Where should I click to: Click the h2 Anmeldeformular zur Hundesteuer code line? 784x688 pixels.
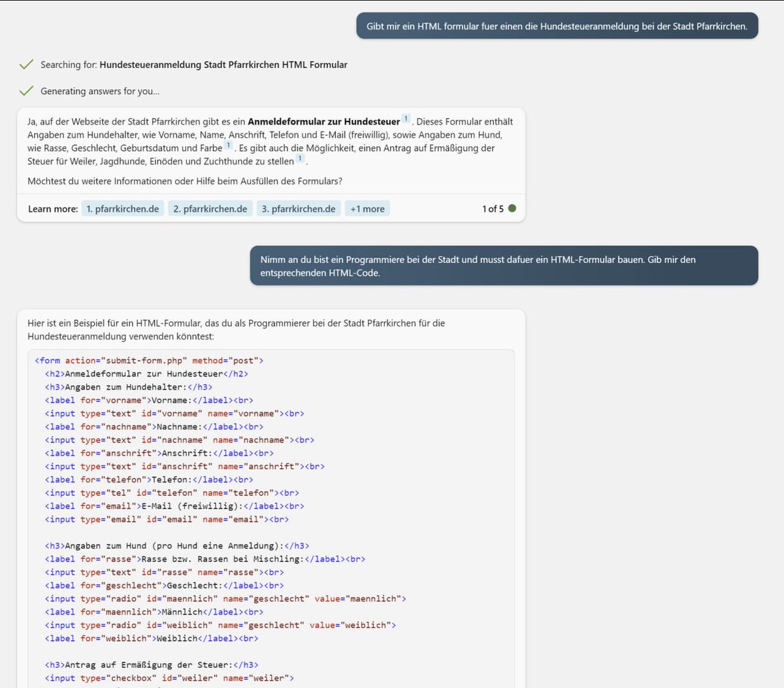(146, 374)
